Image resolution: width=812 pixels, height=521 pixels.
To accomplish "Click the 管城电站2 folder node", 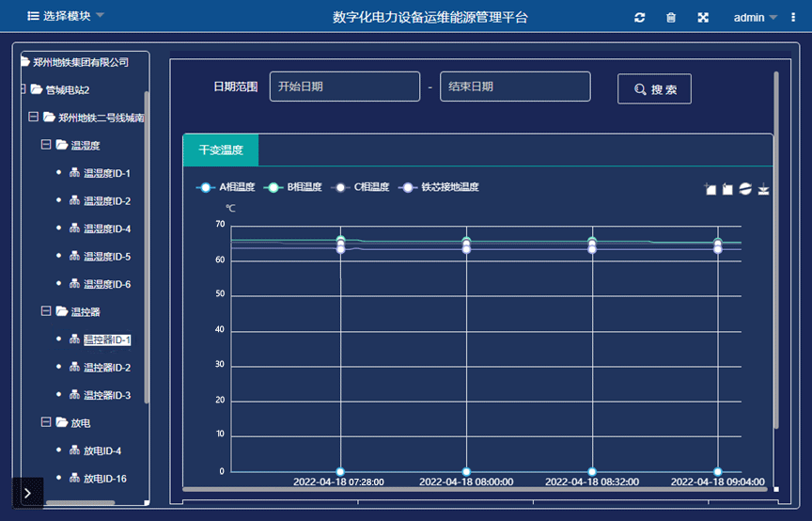I will (x=68, y=90).
